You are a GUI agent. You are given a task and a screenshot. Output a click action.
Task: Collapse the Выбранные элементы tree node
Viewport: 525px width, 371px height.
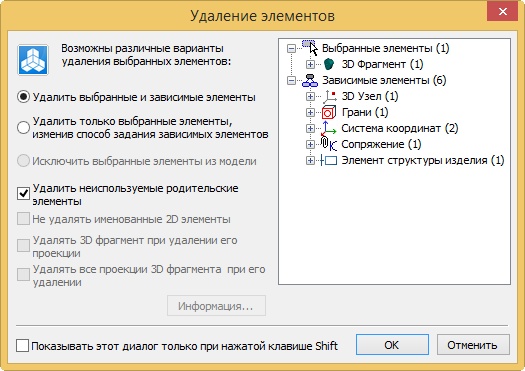tap(291, 49)
